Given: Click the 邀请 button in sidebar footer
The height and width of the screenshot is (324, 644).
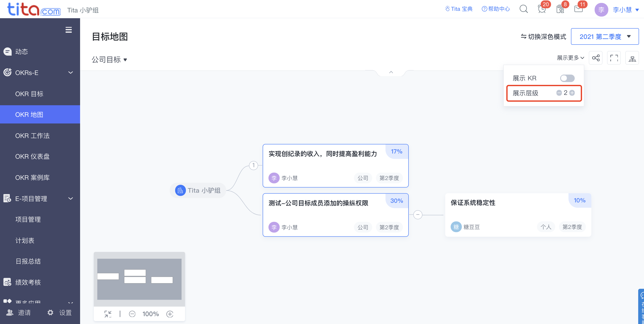Looking at the screenshot, I should point(18,313).
